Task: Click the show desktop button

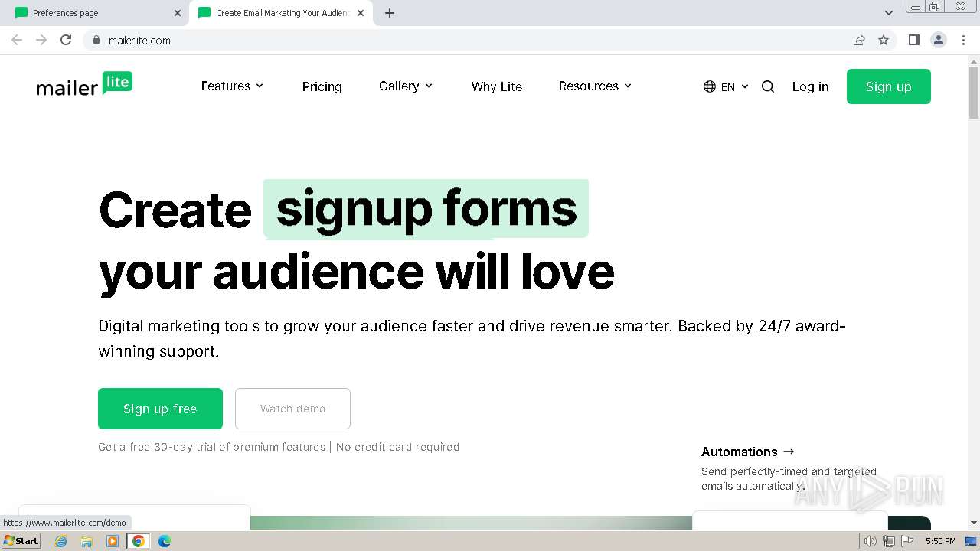Action: [x=972, y=541]
